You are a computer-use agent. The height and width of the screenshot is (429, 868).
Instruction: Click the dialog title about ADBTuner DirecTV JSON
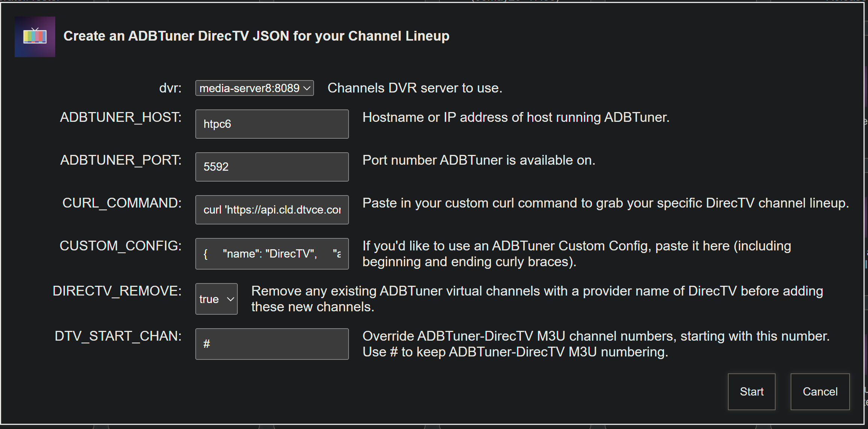click(x=256, y=36)
